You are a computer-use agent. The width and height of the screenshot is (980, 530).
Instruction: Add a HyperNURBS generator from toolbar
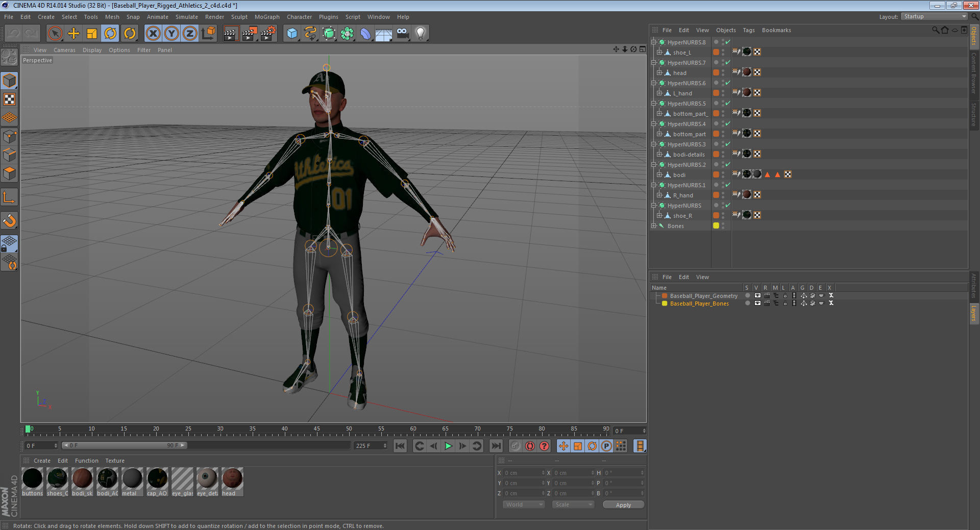329,34
